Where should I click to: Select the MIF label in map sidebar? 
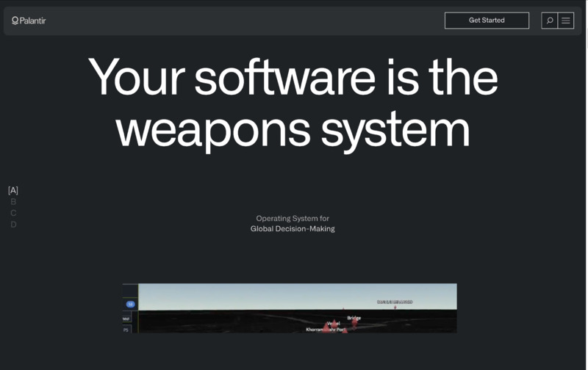[126, 319]
